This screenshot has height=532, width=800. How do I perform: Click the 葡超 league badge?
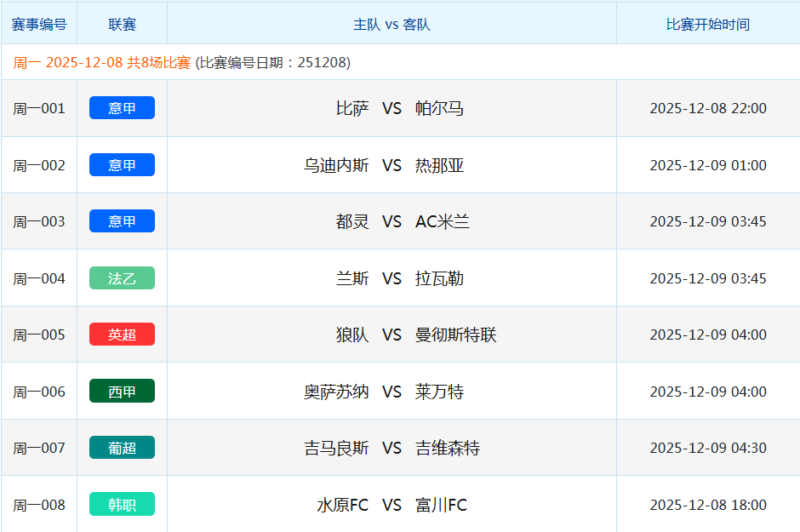pyautogui.click(x=122, y=448)
